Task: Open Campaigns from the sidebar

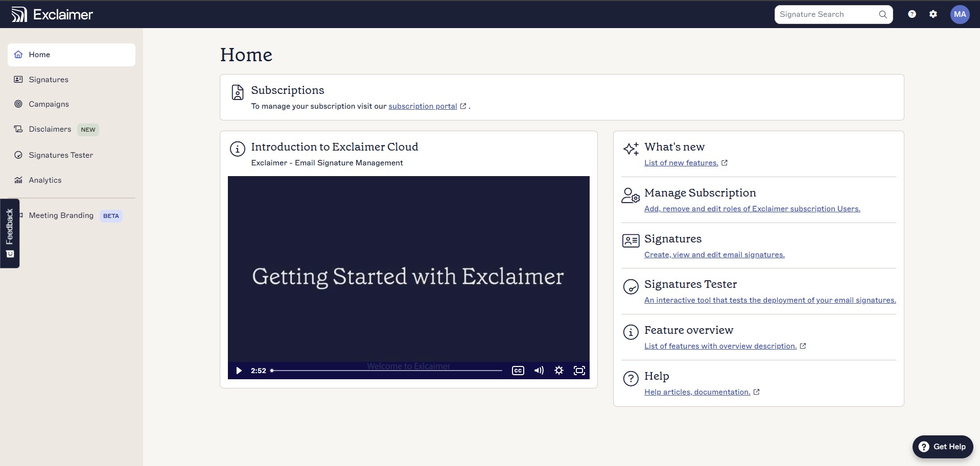Action: (x=49, y=104)
